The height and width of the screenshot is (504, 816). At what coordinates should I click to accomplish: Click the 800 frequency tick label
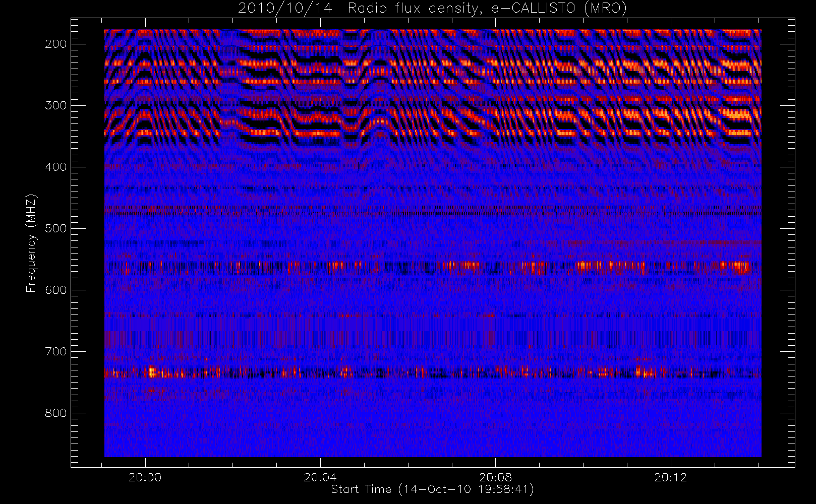[55, 413]
